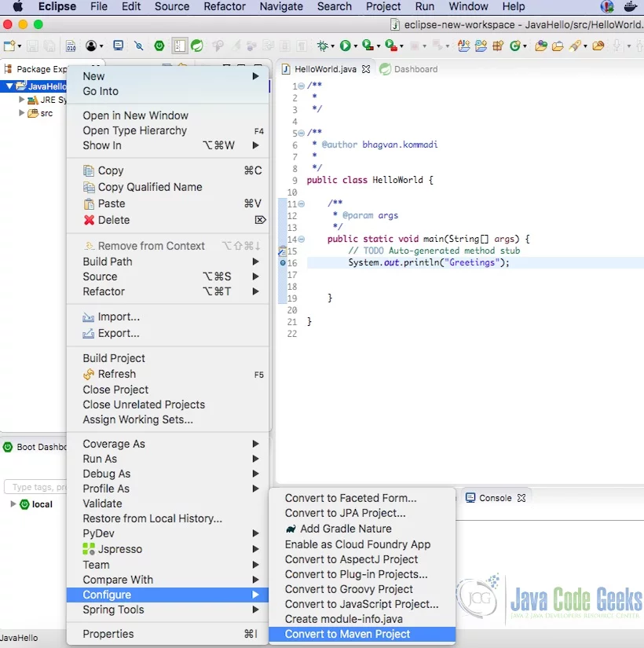Collapse the comment fold at line 1
The image size is (644, 648).
coord(302,86)
